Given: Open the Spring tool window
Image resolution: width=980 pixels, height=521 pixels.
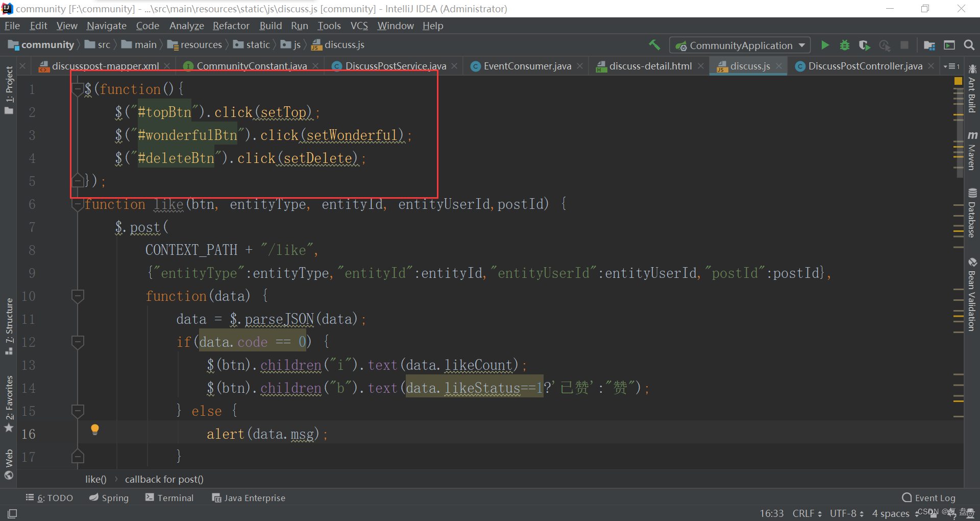Looking at the screenshot, I should [x=109, y=498].
